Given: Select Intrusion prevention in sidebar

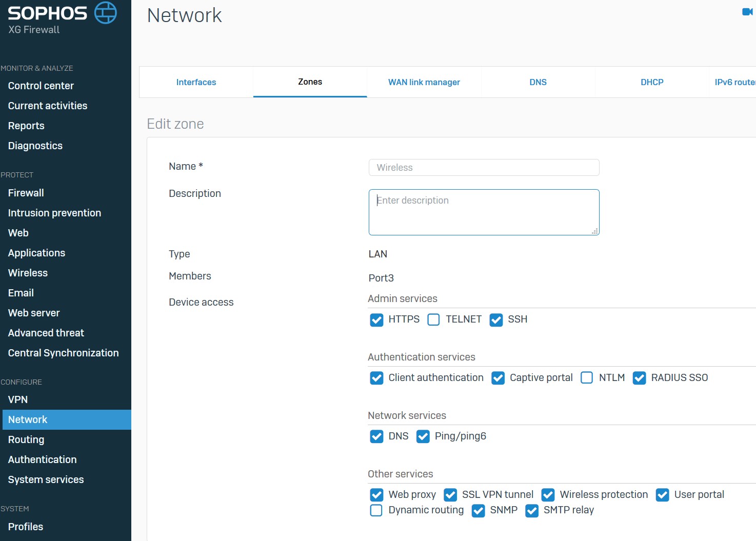Looking at the screenshot, I should [x=54, y=213].
